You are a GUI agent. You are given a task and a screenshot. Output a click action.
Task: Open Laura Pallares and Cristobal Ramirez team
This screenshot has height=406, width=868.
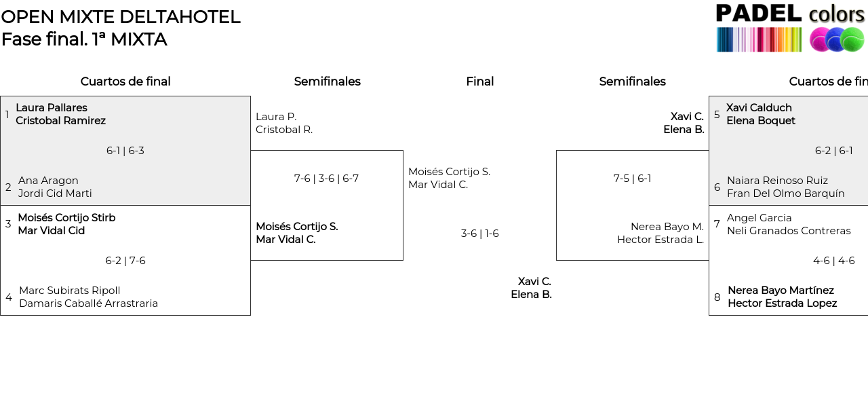point(60,114)
